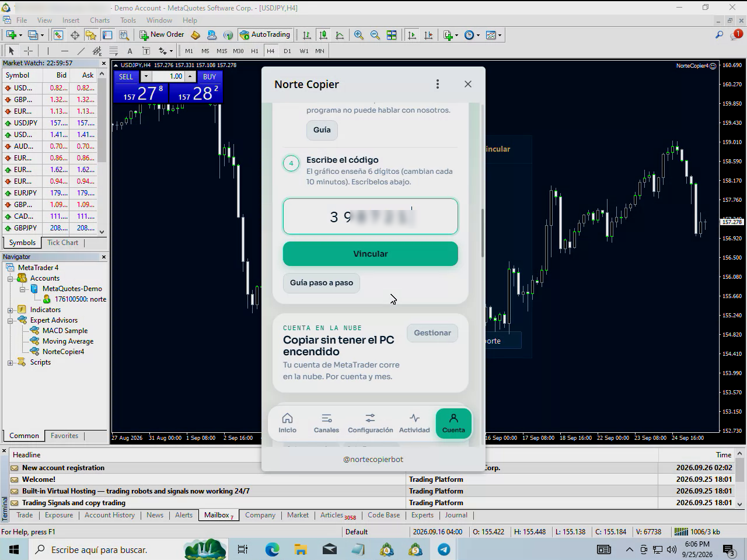Select the trendline drawing tool
The width and height of the screenshot is (747, 560).
pyautogui.click(x=81, y=51)
